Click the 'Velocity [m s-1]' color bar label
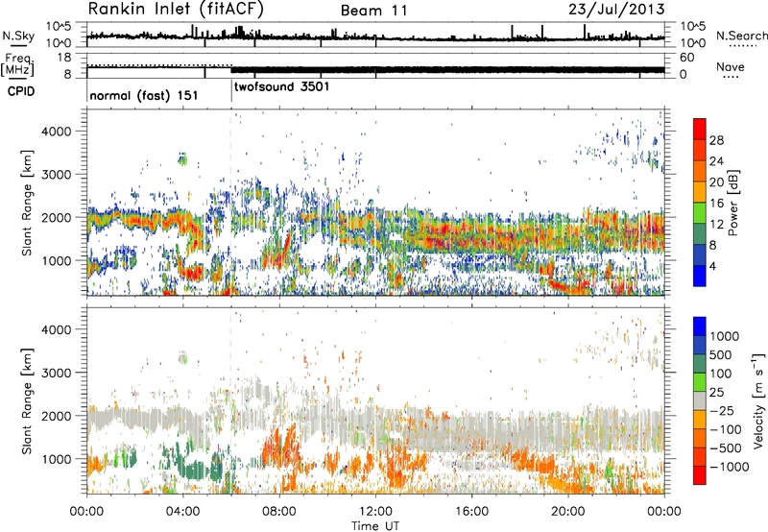The image size is (768, 532). (x=758, y=400)
